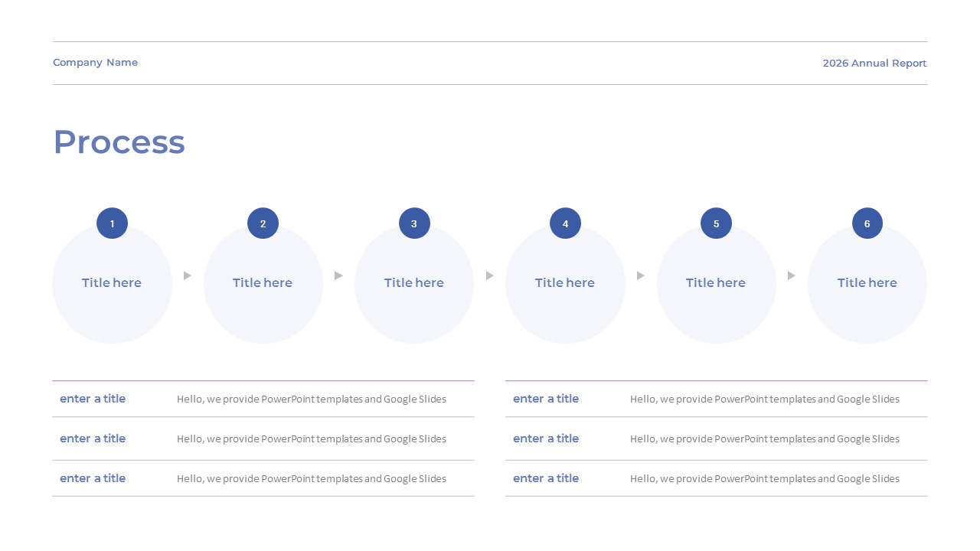Click "enter a title" in left table's first row
The height and width of the screenshot is (551, 980).
(x=93, y=399)
